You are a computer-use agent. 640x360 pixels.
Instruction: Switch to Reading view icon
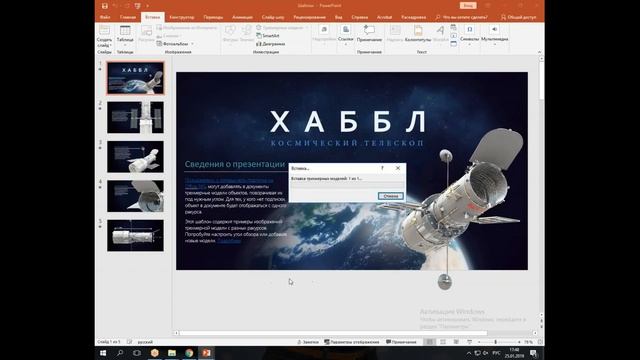(456, 342)
